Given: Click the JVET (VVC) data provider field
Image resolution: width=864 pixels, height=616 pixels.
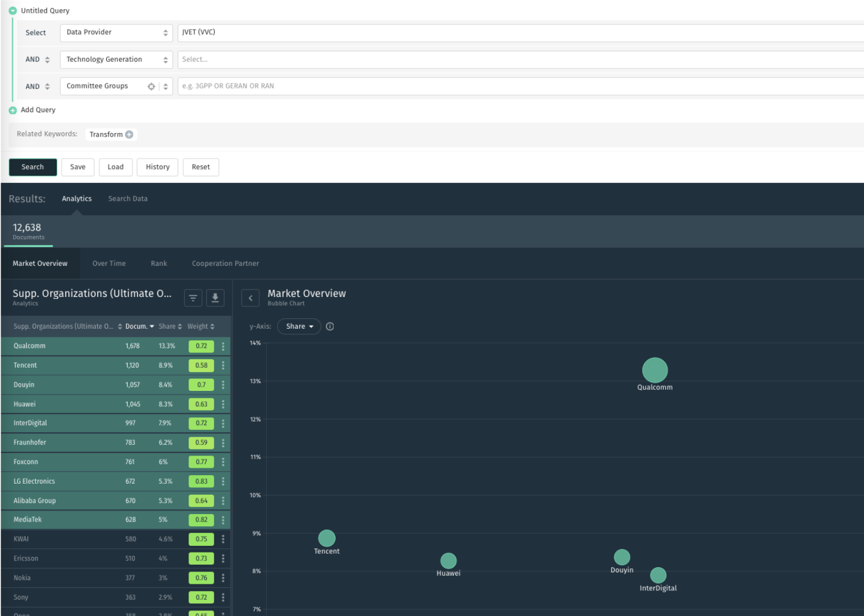Looking at the screenshot, I should pos(520,33).
